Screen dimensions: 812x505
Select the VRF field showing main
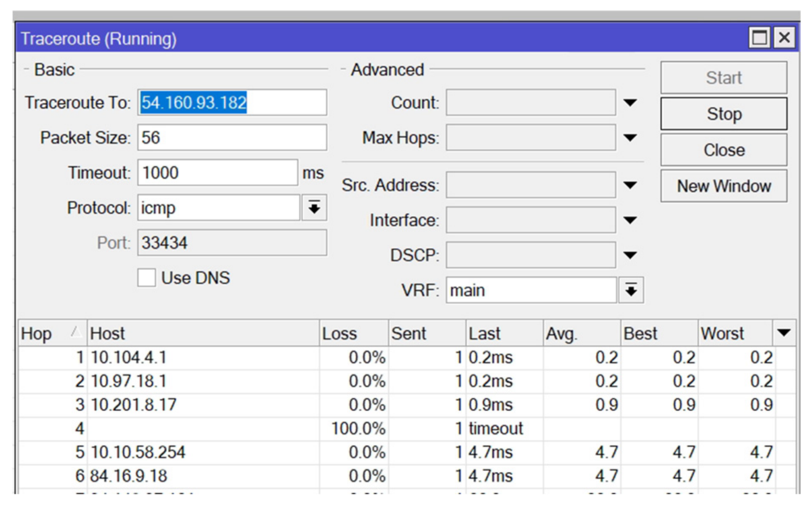point(532,290)
